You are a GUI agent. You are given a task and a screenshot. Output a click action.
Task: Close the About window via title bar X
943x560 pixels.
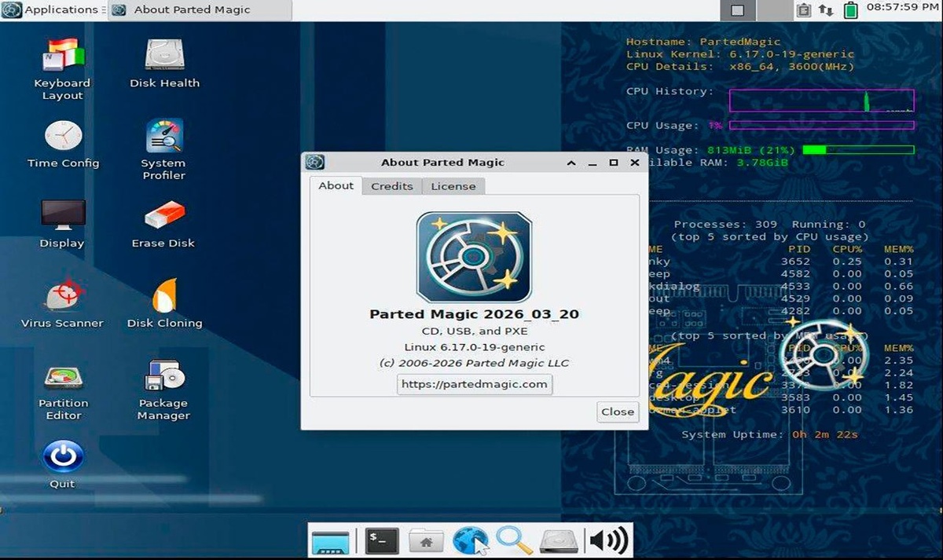tap(634, 163)
